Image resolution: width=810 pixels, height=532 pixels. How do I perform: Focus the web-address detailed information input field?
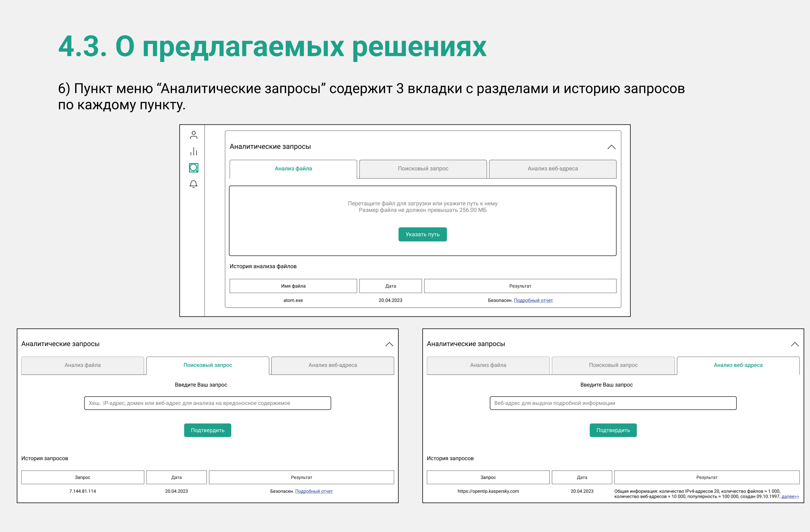[x=613, y=403]
